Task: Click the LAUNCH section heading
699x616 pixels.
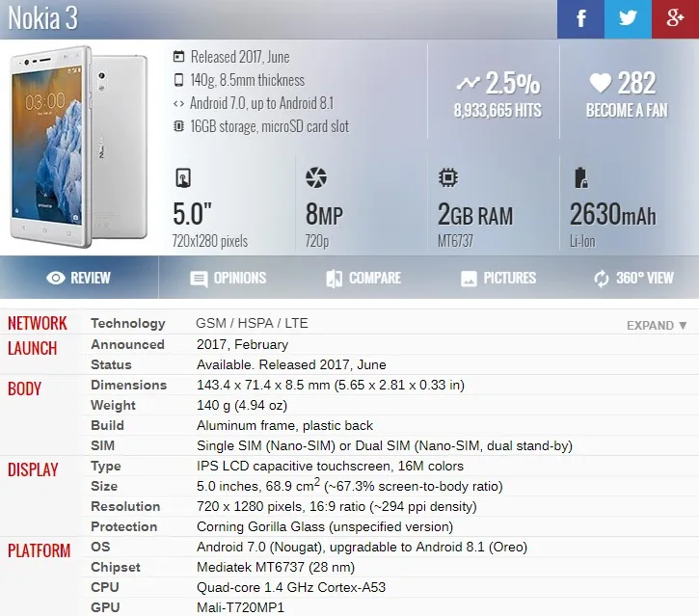Action: 33,348
